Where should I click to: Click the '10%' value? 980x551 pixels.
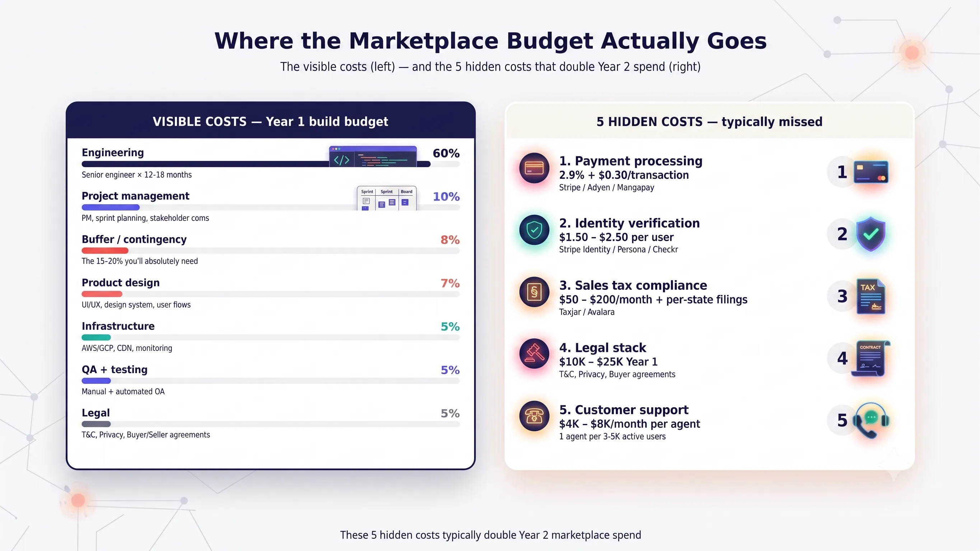coord(446,197)
